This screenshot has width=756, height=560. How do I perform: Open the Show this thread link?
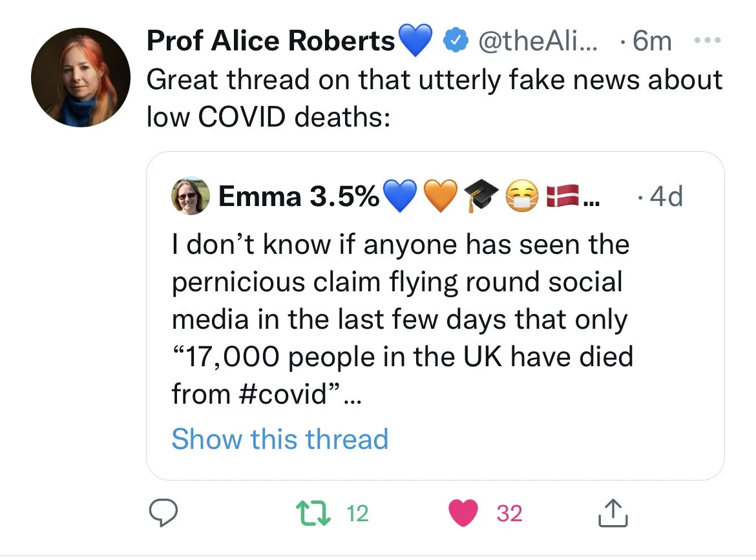click(280, 439)
